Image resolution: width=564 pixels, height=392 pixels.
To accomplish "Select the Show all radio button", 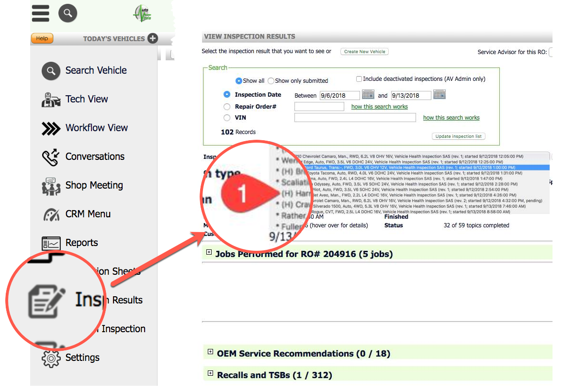I will point(238,81).
